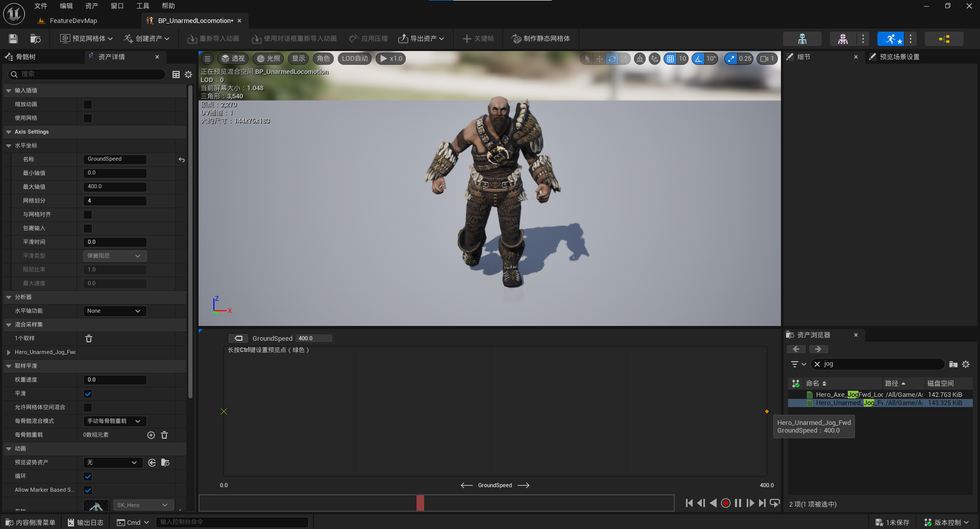The width and height of the screenshot is (980, 529).
Task: Open details panel table view options
Action: [x=176, y=74]
